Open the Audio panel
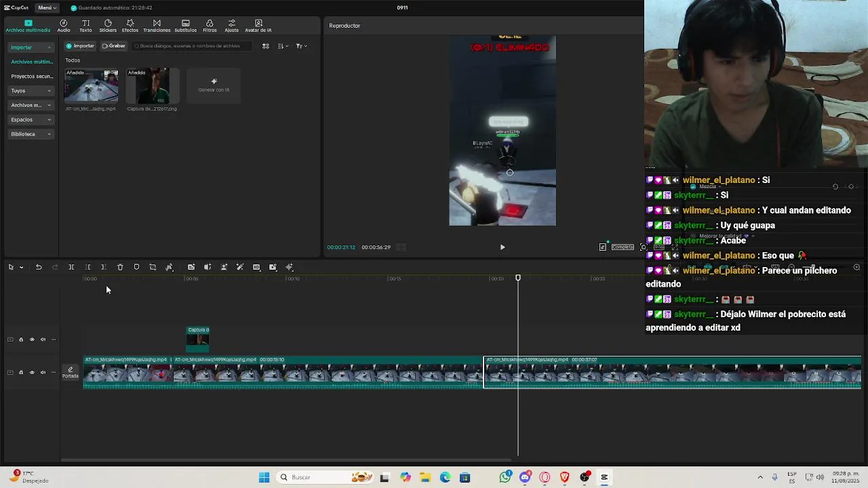868x488 pixels. [x=64, y=26]
